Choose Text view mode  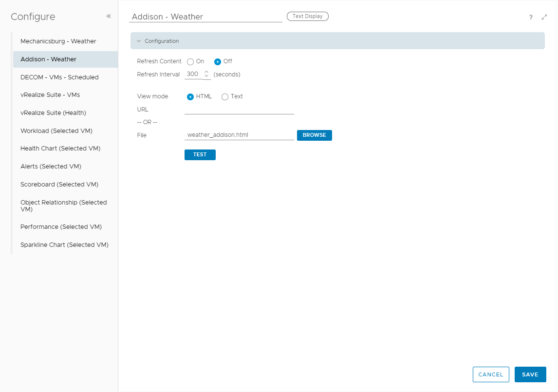pyautogui.click(x=225, y=97)
